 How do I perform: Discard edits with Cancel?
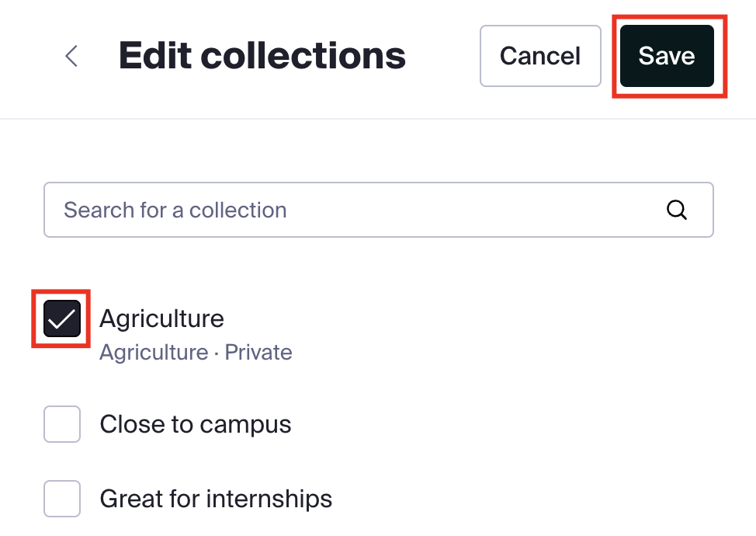540,56
